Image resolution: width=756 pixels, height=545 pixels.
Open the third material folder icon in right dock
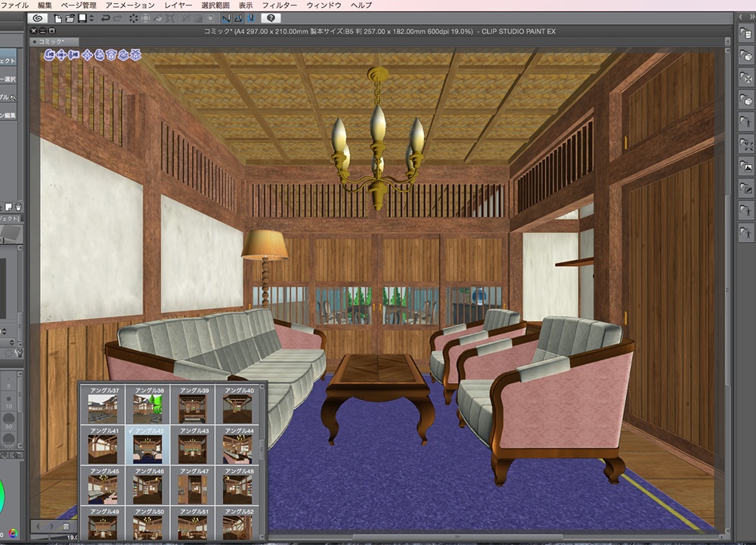(745, 78)
